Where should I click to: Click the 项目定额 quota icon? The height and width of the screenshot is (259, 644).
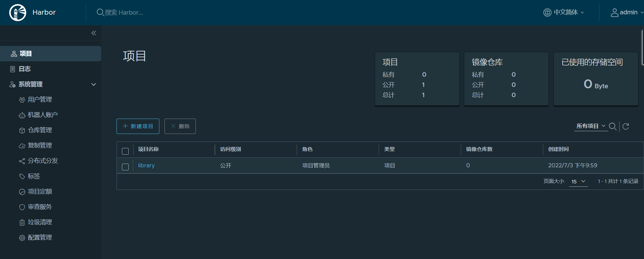(x=22, y=192)
